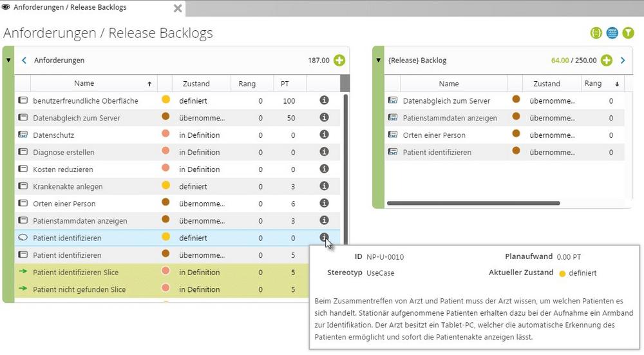Add new item to Anforderungen list
Viewport: 644px width, 355px height.
pyautogui.click(x=339, y=61)
